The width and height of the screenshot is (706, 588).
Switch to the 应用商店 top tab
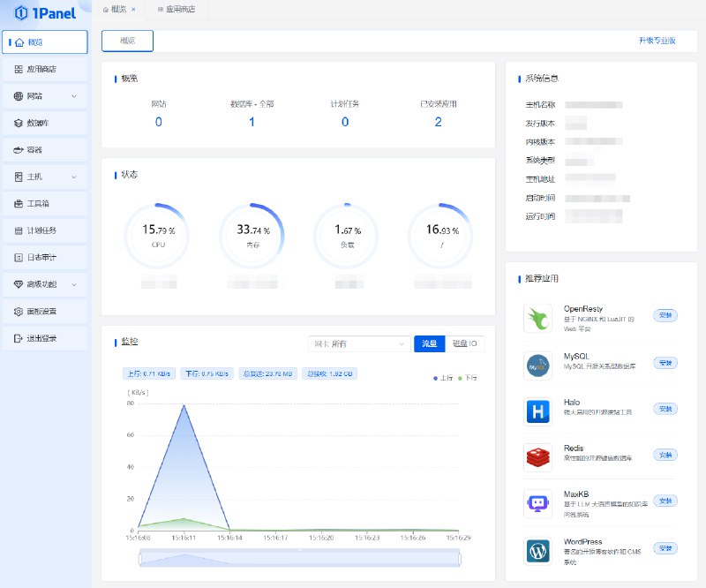pyautogui.click(x=176, y=9)
